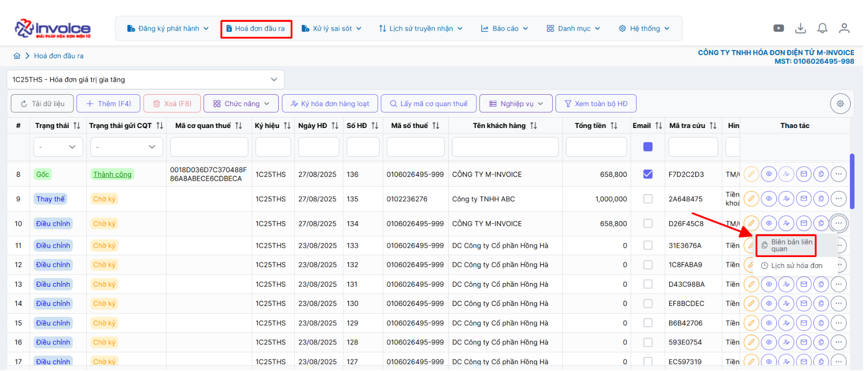The width and height of the screenshot is (868, 371).
Task: Check the Email checkbox for invoice 135
Action: click(647, 199)
